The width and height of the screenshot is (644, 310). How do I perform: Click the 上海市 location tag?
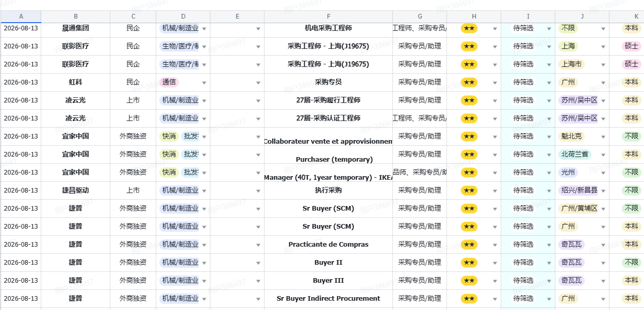click(x=571, y=64)
